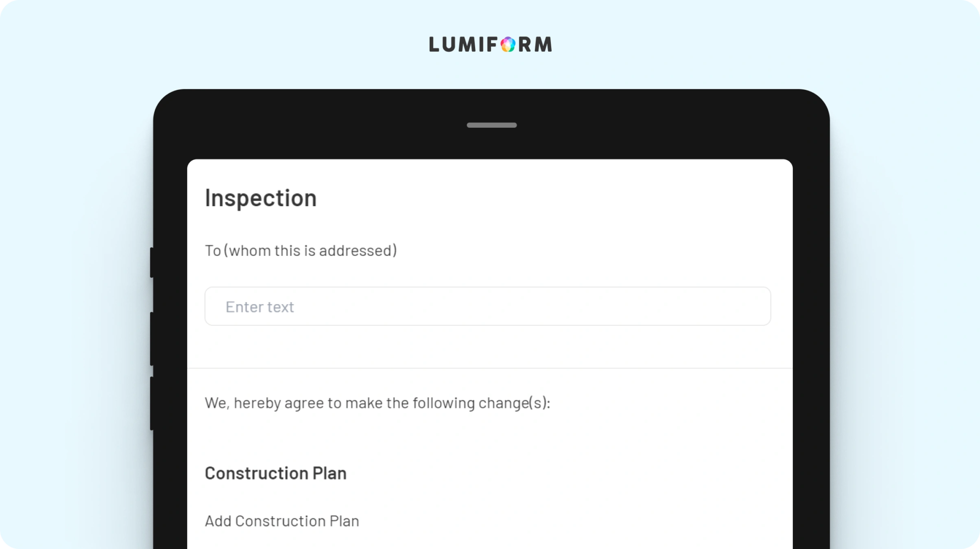
Task: Click the colorful O icon in Lumiform logo
Action: click(508, 44)
